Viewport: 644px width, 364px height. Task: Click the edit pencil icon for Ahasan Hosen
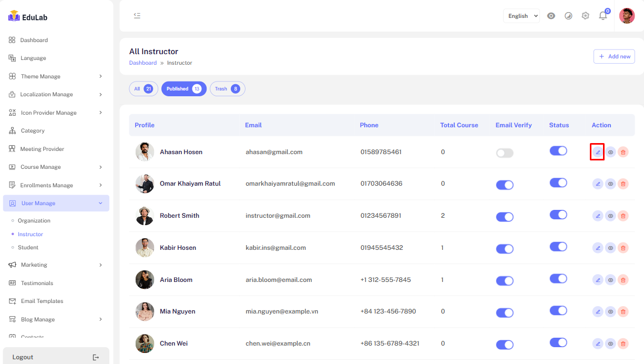(598, 153)
